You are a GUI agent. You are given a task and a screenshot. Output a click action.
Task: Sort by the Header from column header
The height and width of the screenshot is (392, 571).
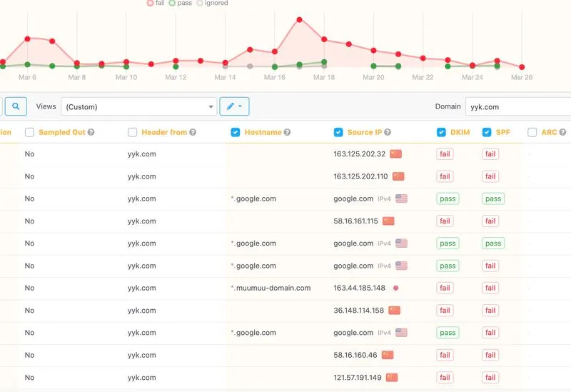tap(164, 132)
